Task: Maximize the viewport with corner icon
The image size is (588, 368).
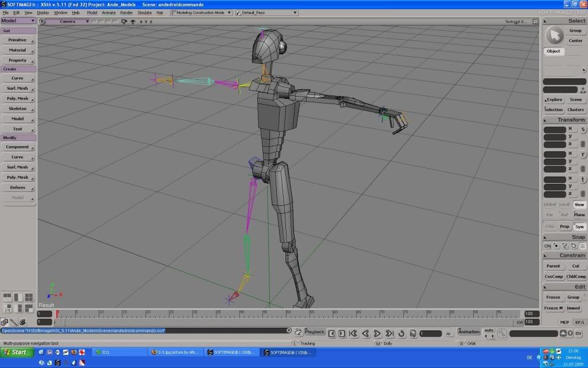Action: pyautogui.click(x=535, y=22)
